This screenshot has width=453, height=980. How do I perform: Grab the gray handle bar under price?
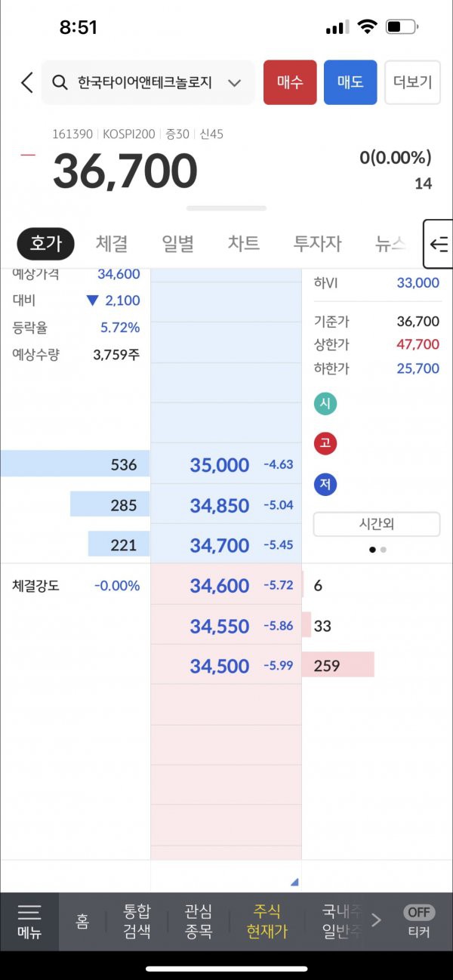tap(226, 208)
